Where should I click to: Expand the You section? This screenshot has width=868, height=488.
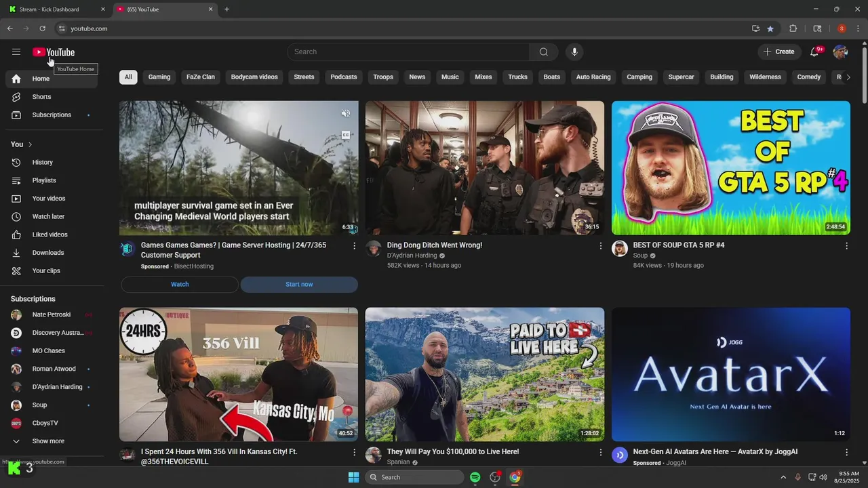coord(22,144)
